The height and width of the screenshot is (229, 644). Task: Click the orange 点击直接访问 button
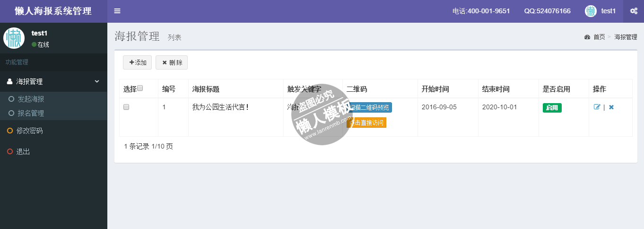coord(366,123)
